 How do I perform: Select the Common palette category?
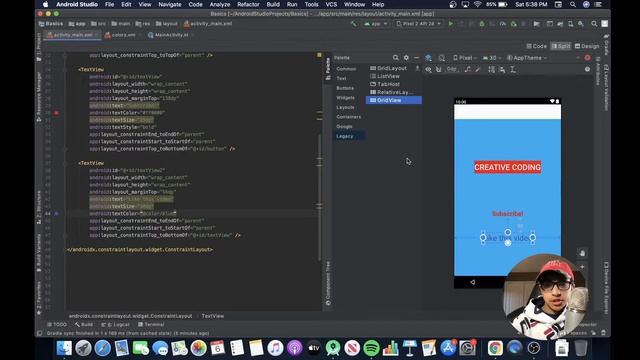point(346,69)
